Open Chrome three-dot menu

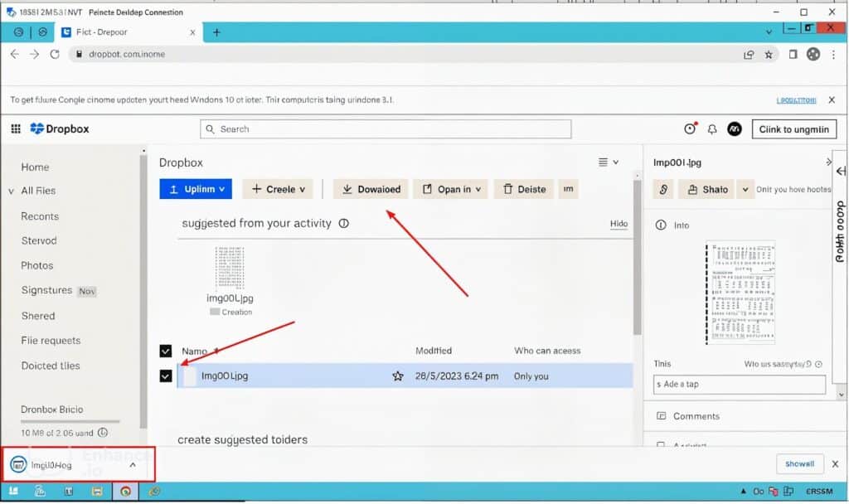coord(834,54)
